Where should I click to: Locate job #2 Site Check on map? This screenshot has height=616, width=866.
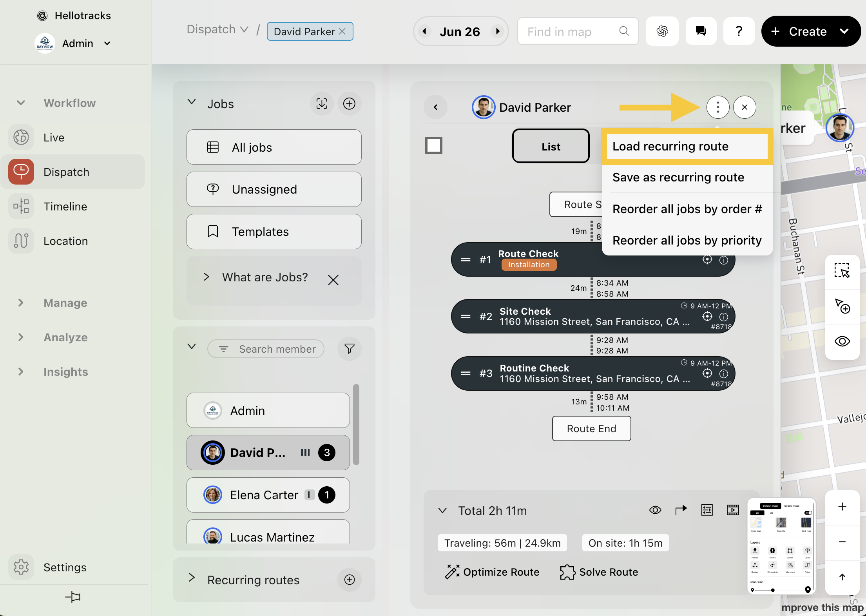(707, 316)
